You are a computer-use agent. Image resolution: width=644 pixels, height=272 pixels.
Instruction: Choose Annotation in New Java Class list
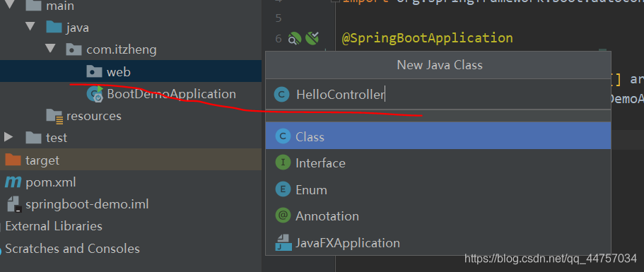coord(438,215)
